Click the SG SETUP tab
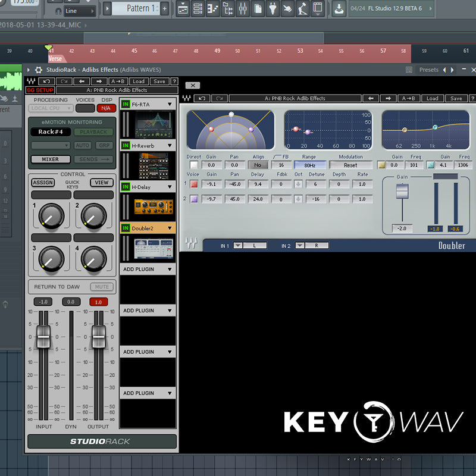The height and width of the screenshot is (476, 476). click(x=40, y=90)
